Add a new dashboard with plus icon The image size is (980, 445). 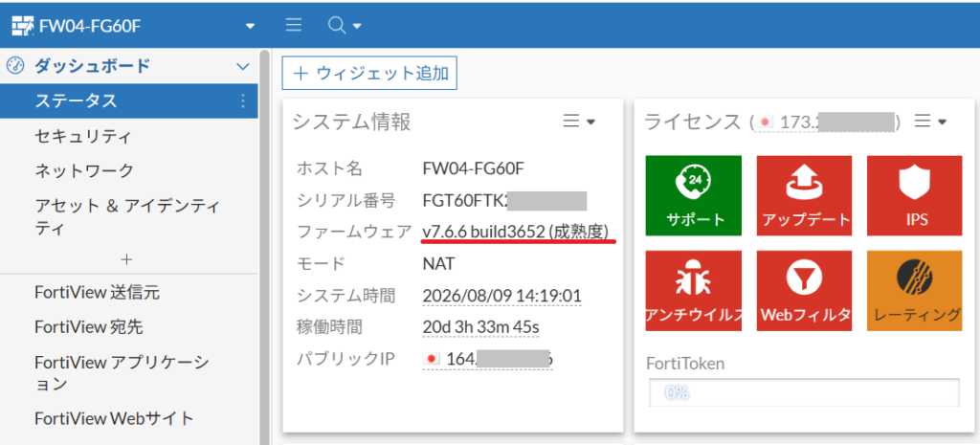pos(127,258)
